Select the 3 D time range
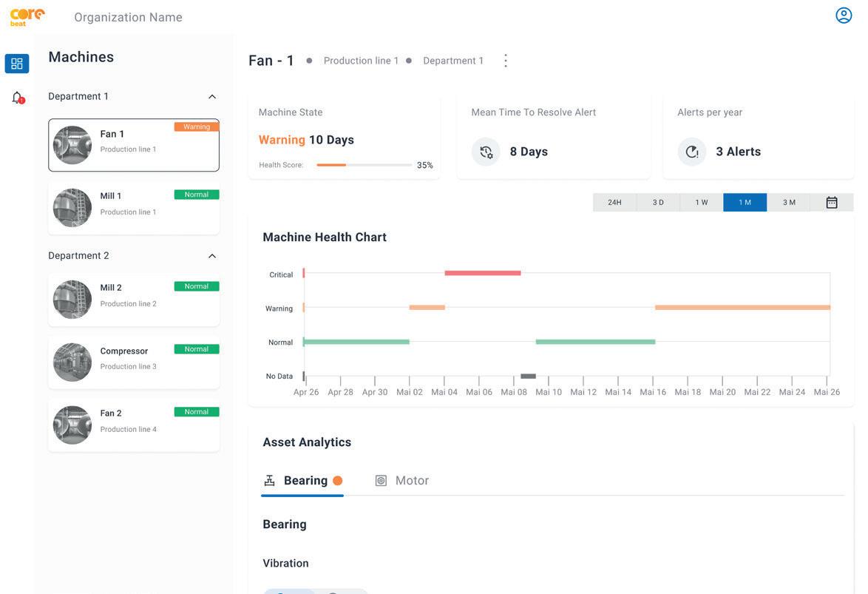 pos(658,202)
